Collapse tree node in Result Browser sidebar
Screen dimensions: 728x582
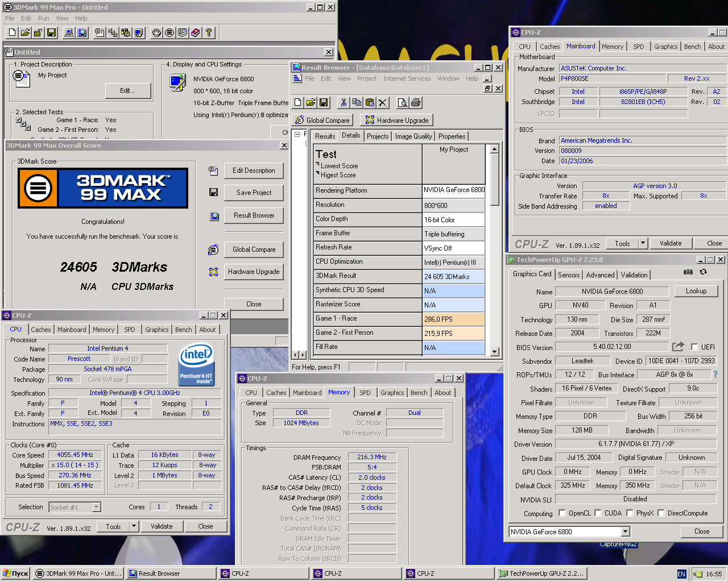pos(297,135)
